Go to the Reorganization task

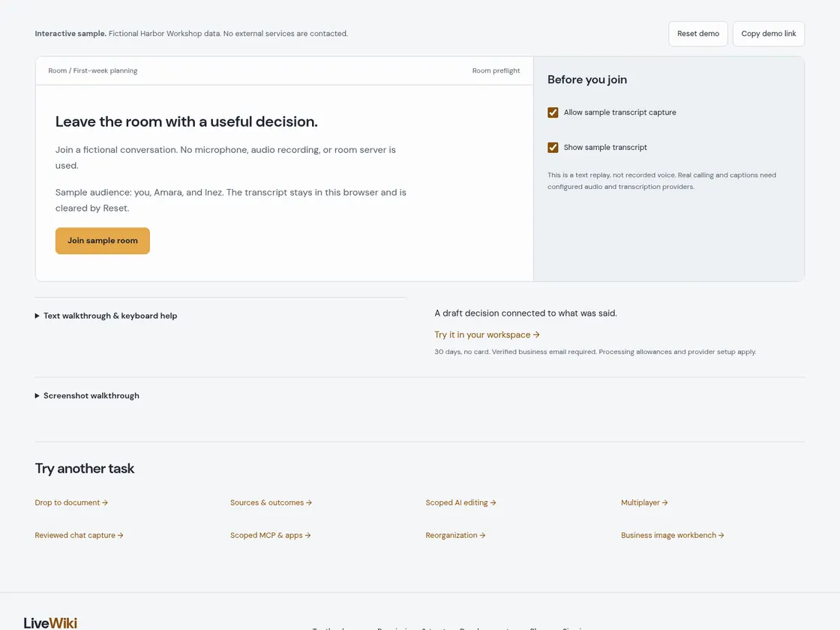pos(454,535)
